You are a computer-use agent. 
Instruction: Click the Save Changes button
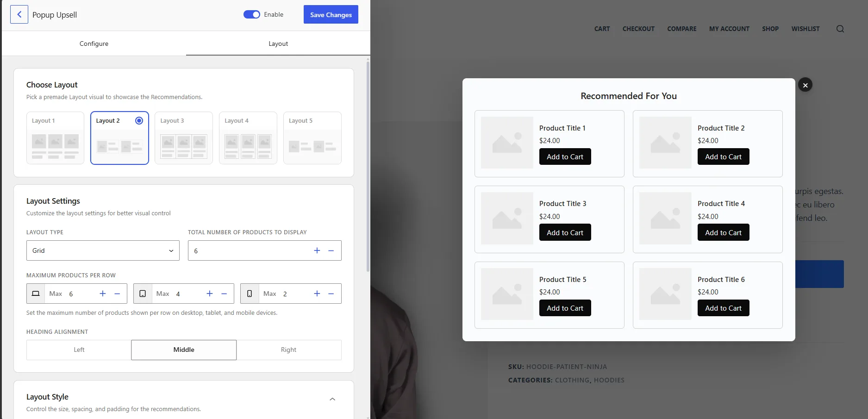click(331, 14)
